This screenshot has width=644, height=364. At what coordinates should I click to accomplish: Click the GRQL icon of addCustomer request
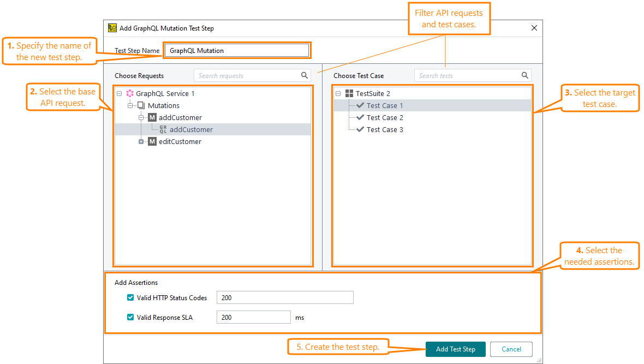point(163,129)
